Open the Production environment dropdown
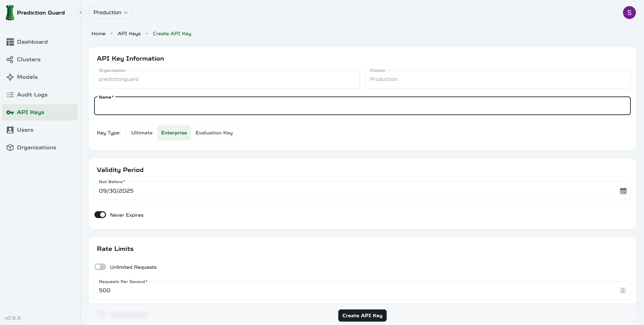Screen dimensions: 644x325 click(x=110, y=13)
